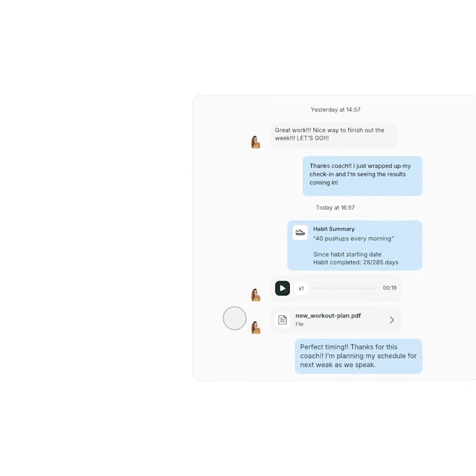Seek within the voice message progress track
The height and width of the screenshot is (476, 476).
[344, 288]
